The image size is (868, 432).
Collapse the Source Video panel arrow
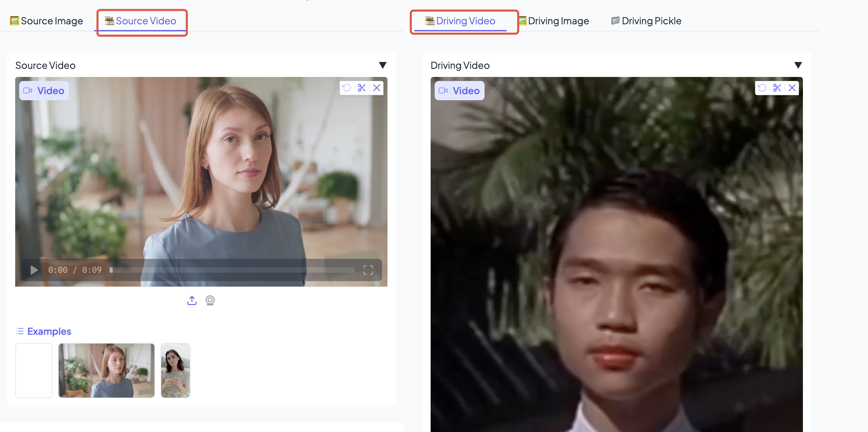click(382, 65)
